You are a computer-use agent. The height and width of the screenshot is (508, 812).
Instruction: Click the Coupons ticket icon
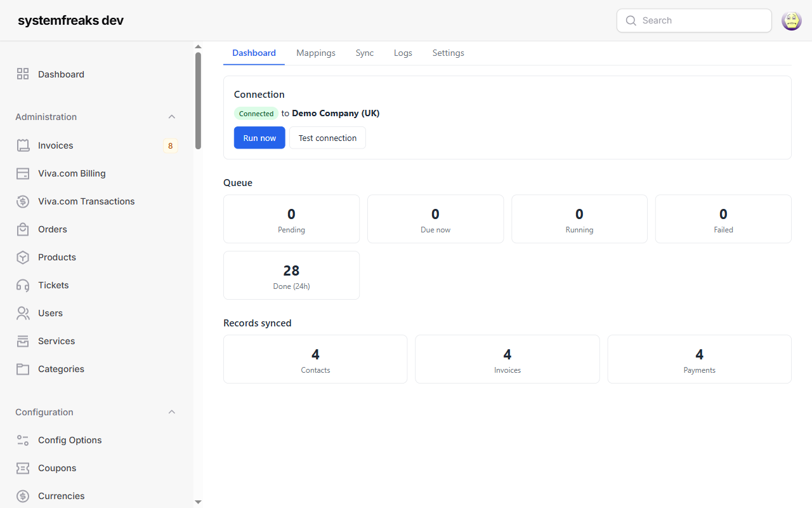[23, 468]
